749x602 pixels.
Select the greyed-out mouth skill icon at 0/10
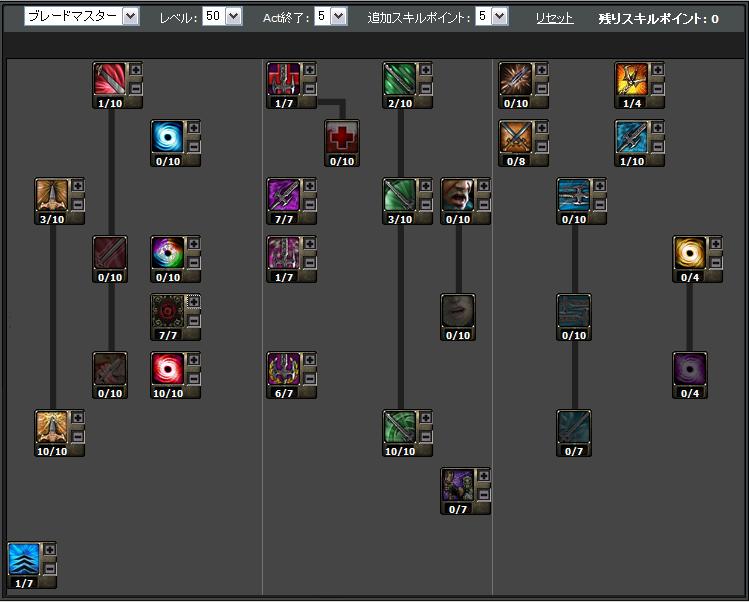pos(458,311)
